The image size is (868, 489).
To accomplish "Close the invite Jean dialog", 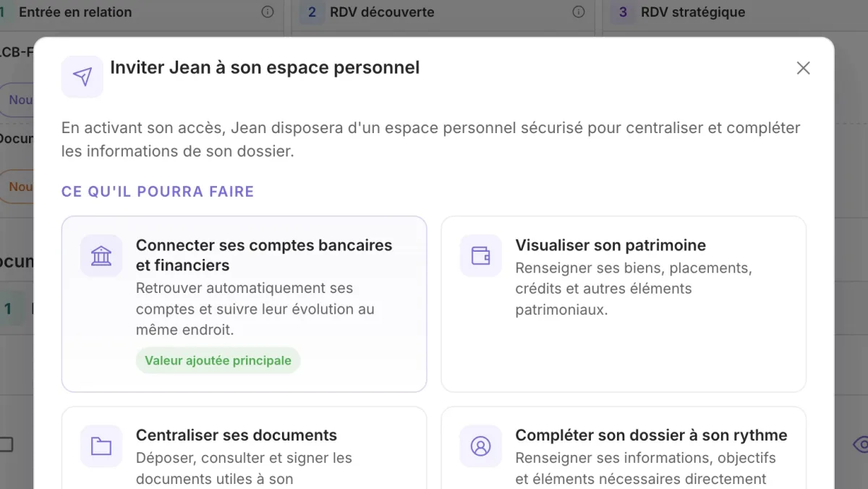I will (803, 68).
